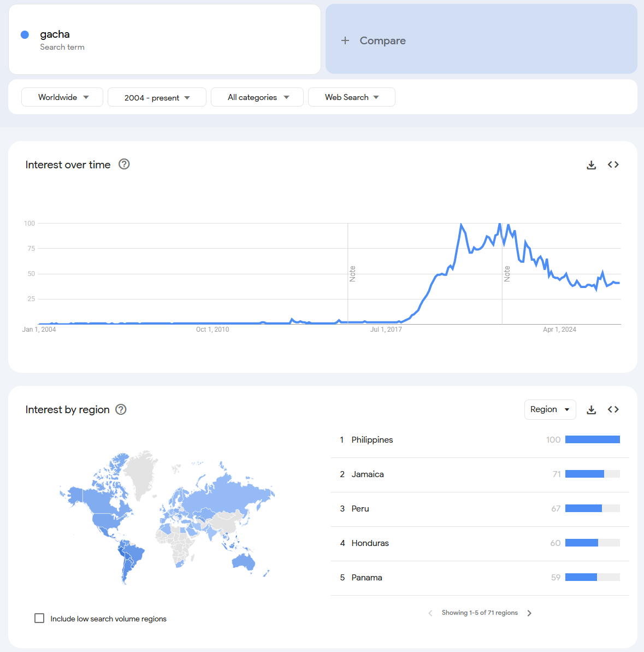Open the Web Search type dropdown
This screenshot has width=644, height=652.
352,97
